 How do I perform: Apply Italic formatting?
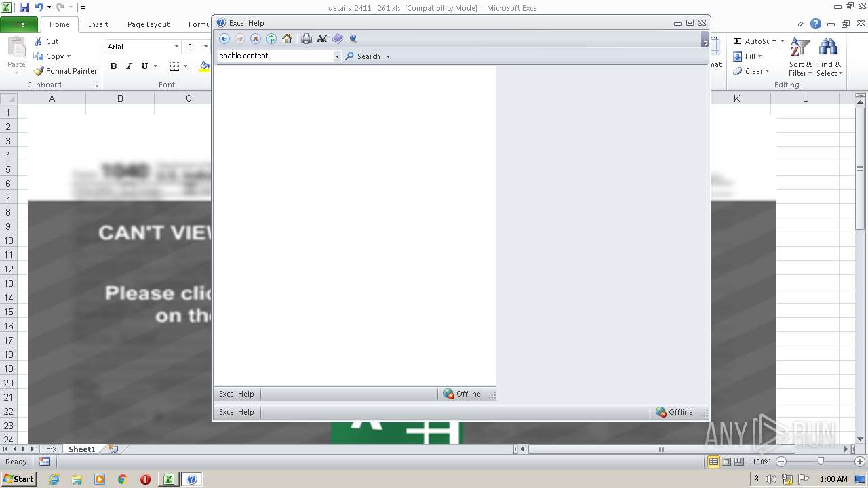[129, 66]
